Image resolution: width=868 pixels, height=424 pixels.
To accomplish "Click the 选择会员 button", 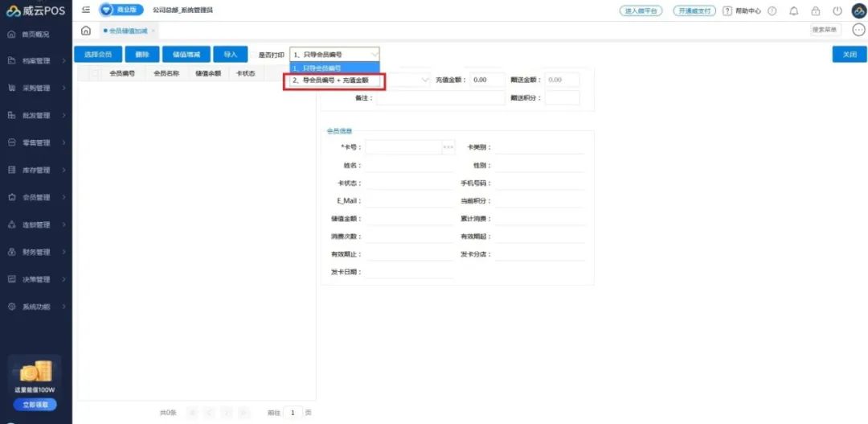I will [x=98, y=55].
